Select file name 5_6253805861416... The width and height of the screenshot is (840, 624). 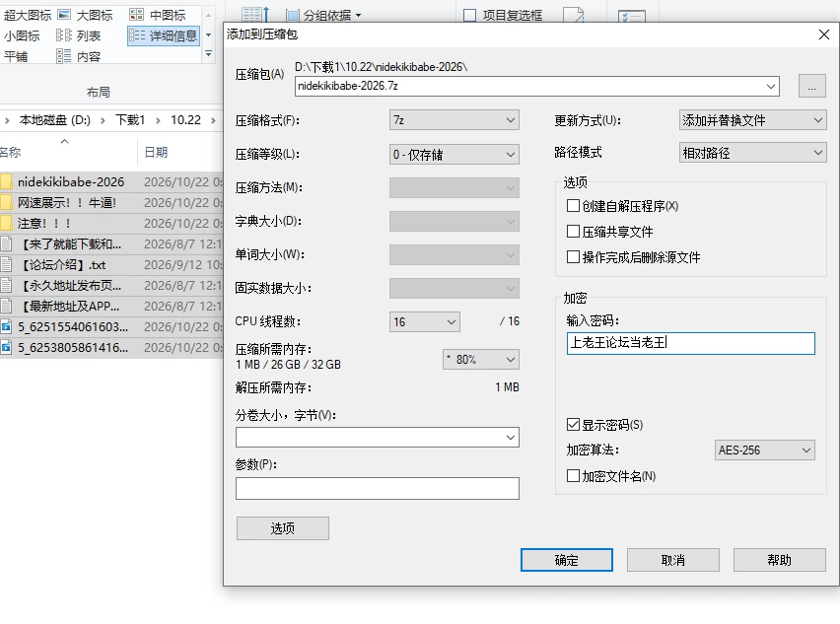point(73,348)
